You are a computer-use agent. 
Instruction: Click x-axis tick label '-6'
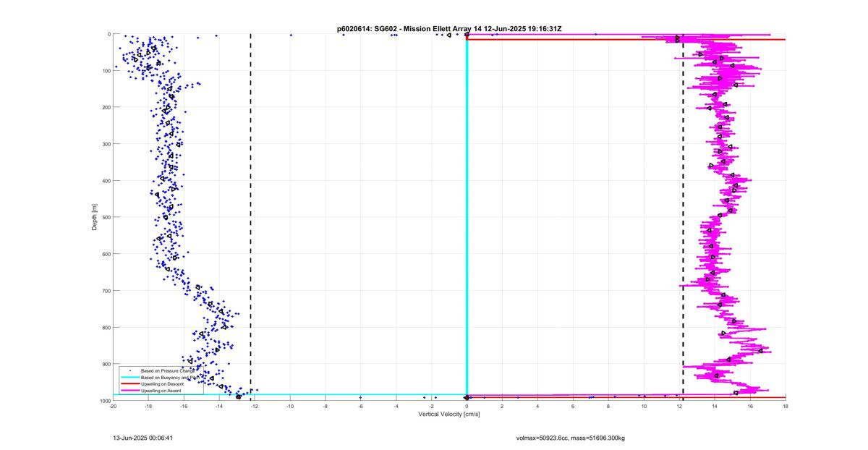[x=361, y=406]
